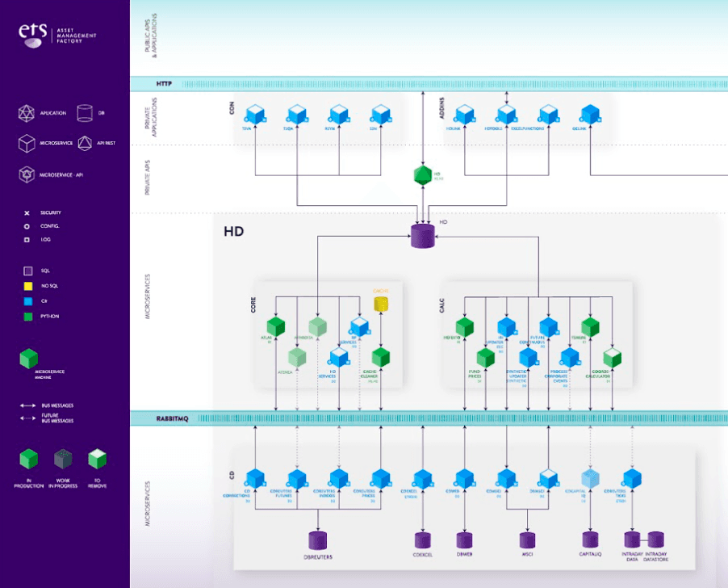Click the Microservice Machine legend cube

point(29,359)
